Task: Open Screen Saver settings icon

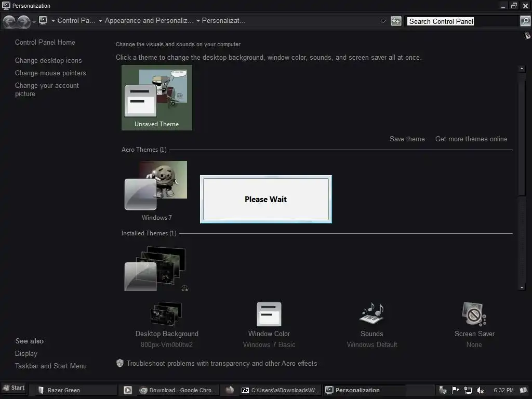Action: [x=474, y=314]
